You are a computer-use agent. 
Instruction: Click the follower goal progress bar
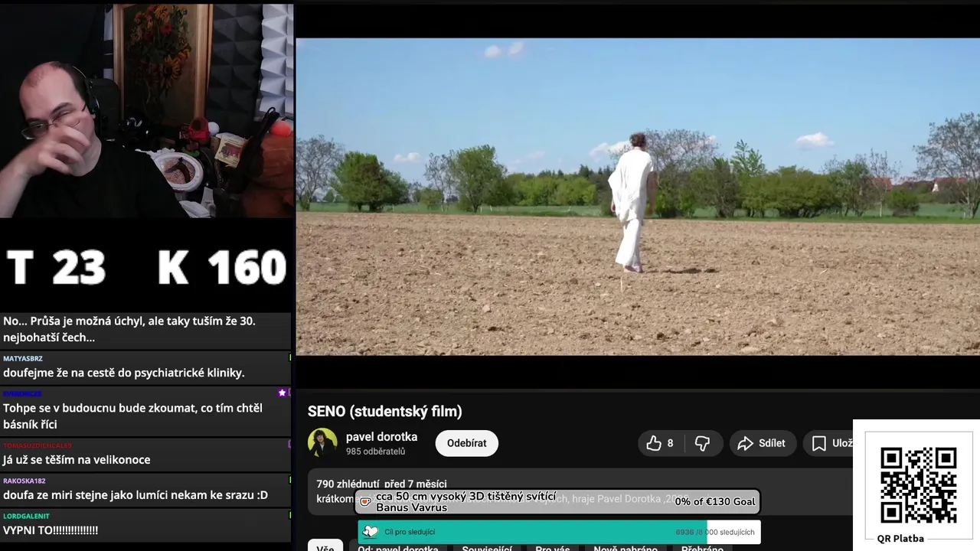pos(559,532)
